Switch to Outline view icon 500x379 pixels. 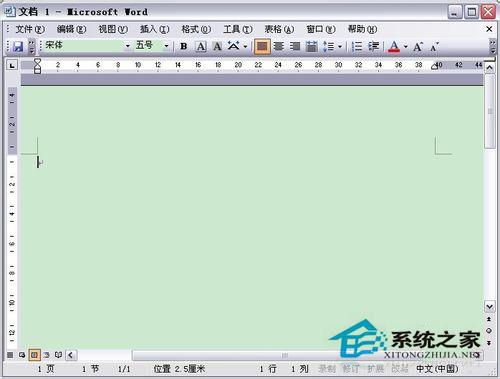46,355
